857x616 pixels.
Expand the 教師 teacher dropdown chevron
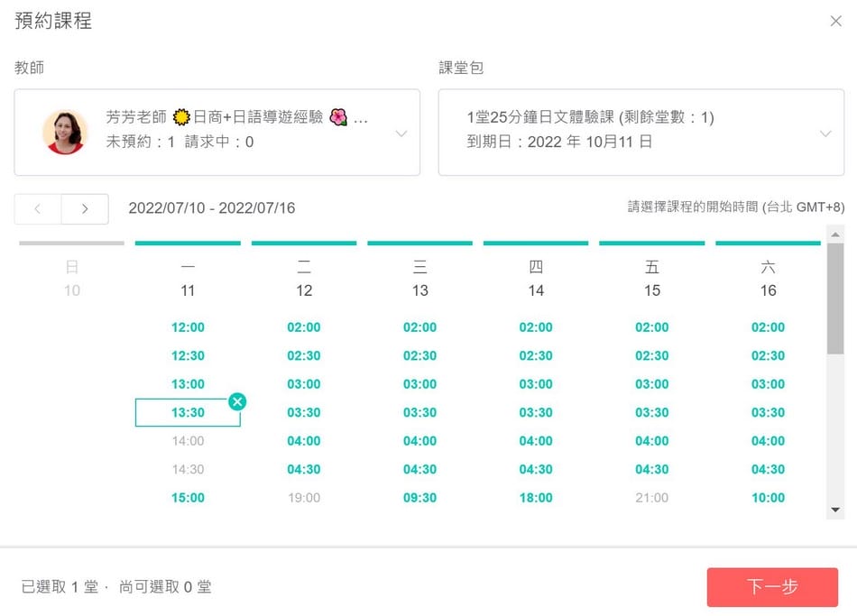tap(401, 133)
